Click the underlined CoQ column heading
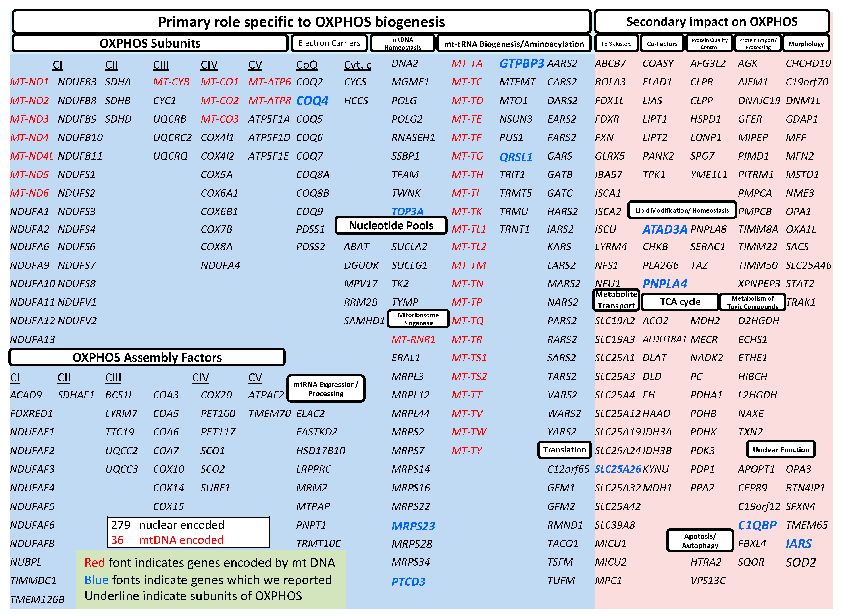Image resolution: width=845 pixels, height=616 pixels. [306, 65]
